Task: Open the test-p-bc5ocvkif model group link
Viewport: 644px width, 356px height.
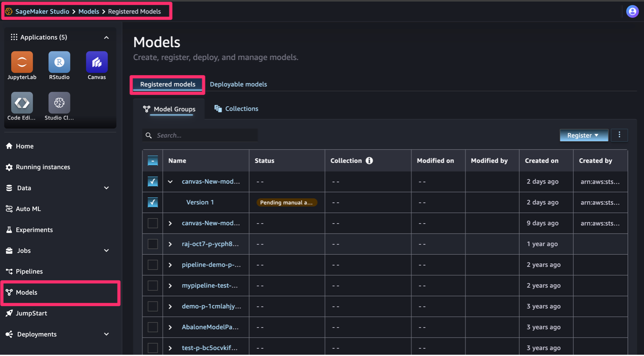Action: pyautogui.click(x=209, y=348)
